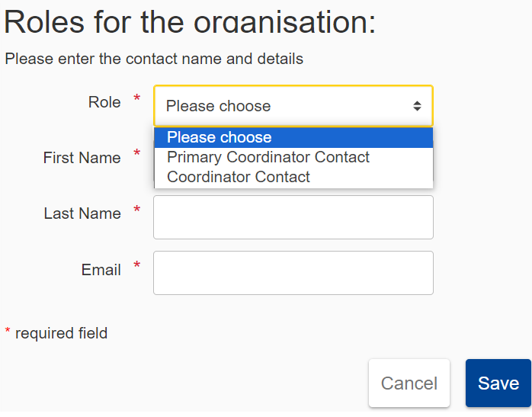Pick the Coordinator Contact option
This screenshot has width=532, height=417.
pos(239,177)
